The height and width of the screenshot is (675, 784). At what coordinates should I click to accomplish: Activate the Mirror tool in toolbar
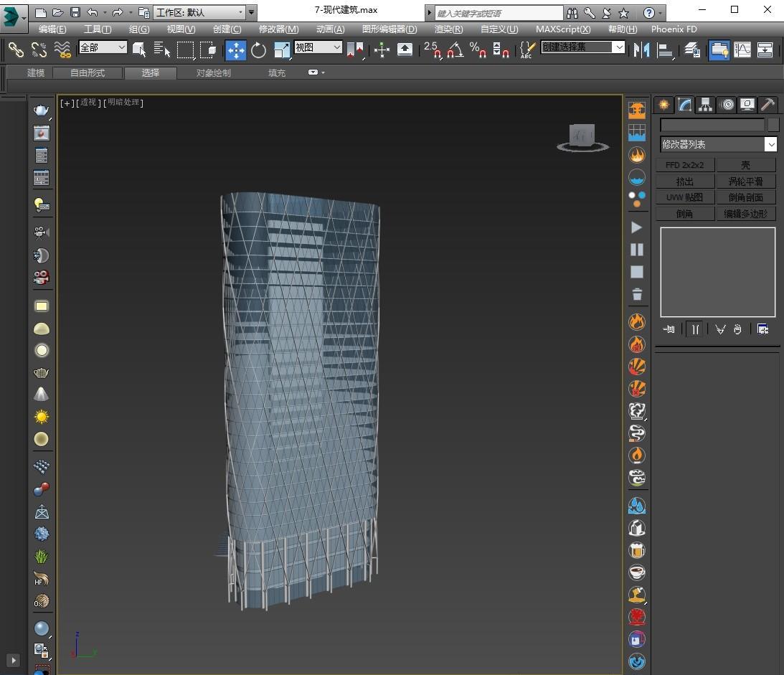click(x=641, y=49)
